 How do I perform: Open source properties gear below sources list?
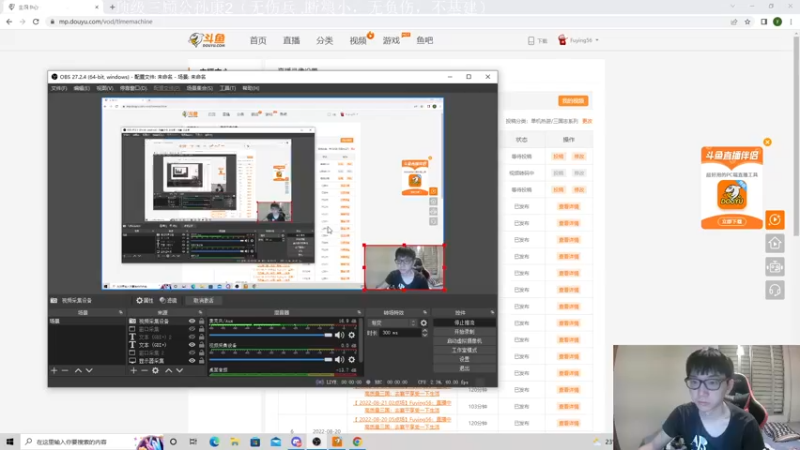(x=156, y=370)
